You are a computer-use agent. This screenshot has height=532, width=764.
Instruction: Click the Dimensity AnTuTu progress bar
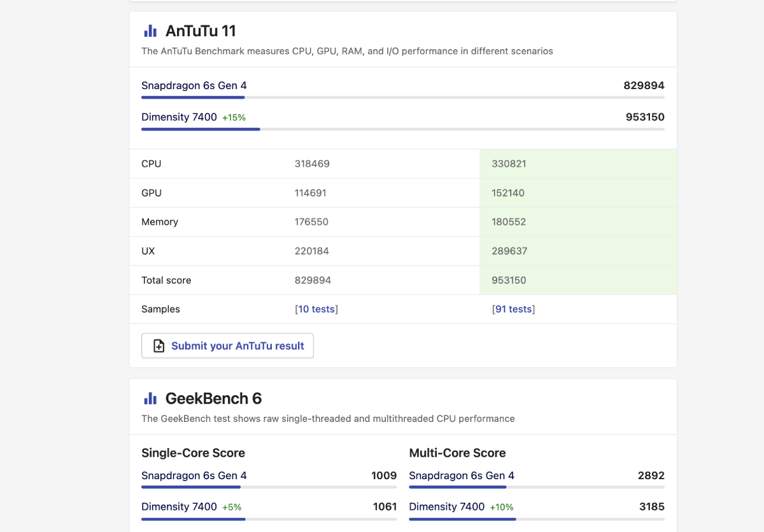(x=403, y=129)
